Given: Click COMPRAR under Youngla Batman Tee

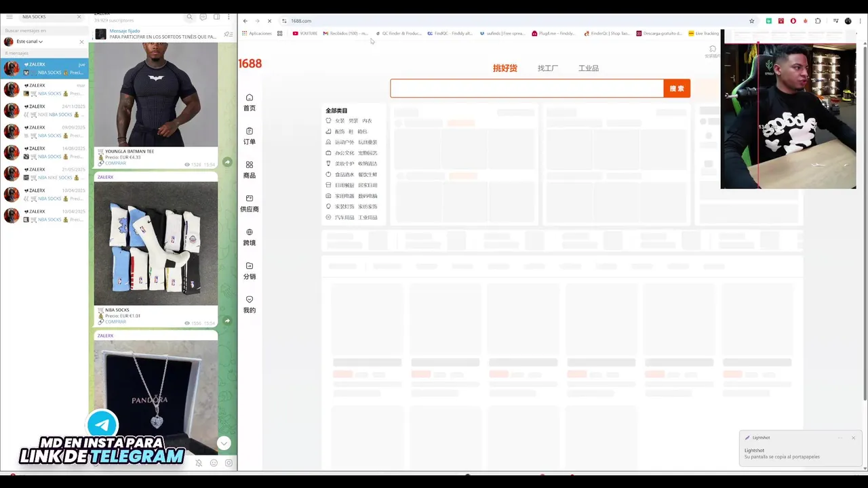Looking at the screenshot, I should coord(115,163).
